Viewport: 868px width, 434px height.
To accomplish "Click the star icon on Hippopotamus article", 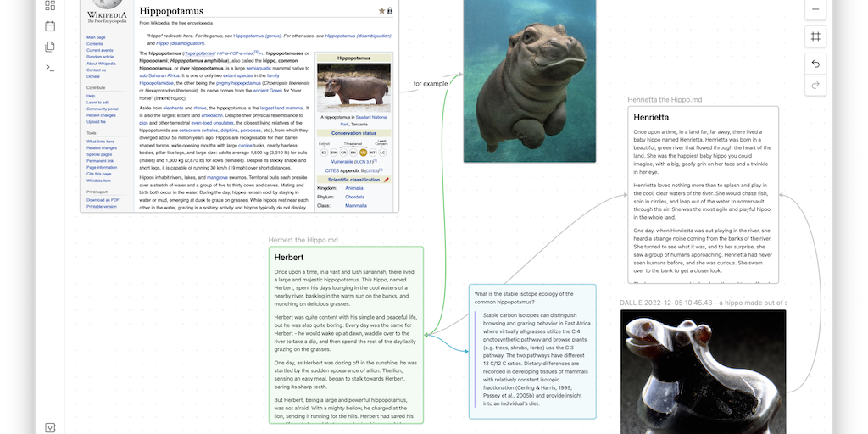I will (381, 11).
